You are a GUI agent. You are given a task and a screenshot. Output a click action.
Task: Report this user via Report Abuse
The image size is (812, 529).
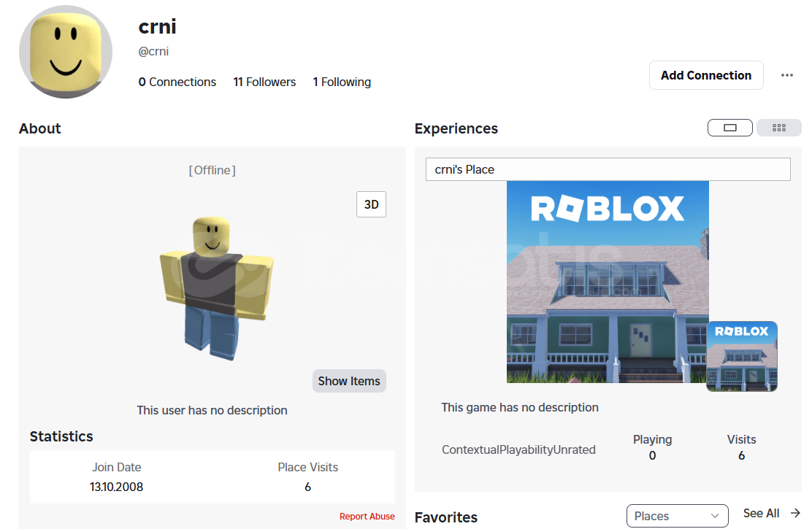tap(367, 516)
